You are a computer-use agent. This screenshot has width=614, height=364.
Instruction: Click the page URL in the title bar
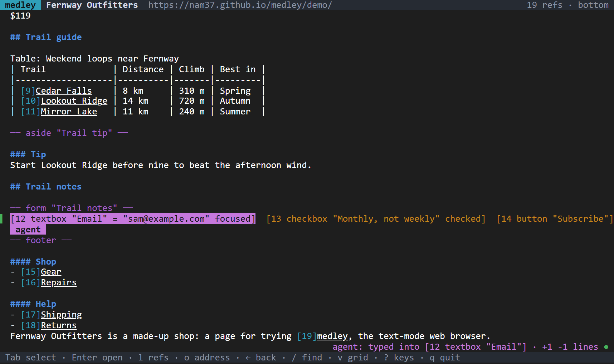tap(240, 5)
